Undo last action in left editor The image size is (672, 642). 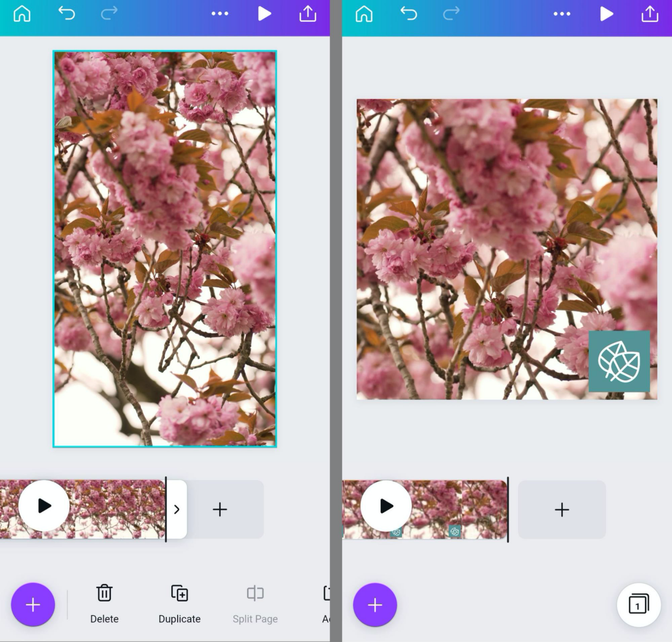[66, 14]
